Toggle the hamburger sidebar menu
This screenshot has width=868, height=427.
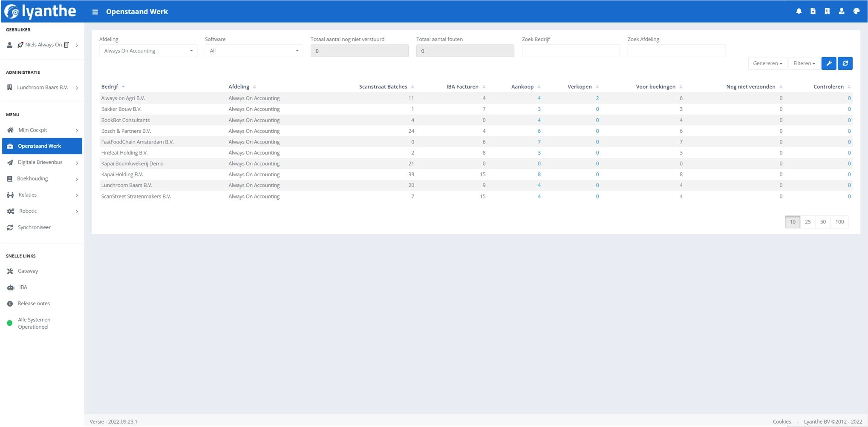(95, 12)
